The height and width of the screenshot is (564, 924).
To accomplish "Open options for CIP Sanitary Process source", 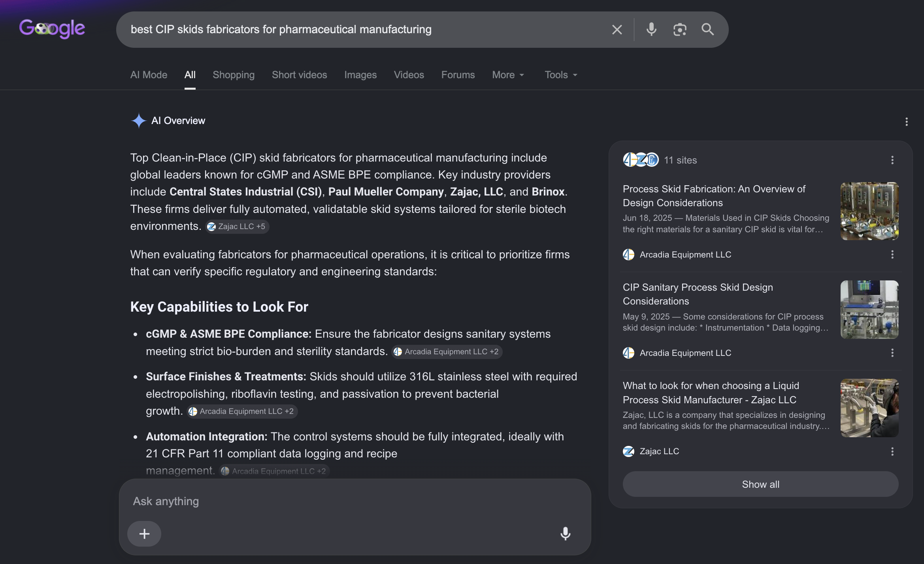I will 892,353.
